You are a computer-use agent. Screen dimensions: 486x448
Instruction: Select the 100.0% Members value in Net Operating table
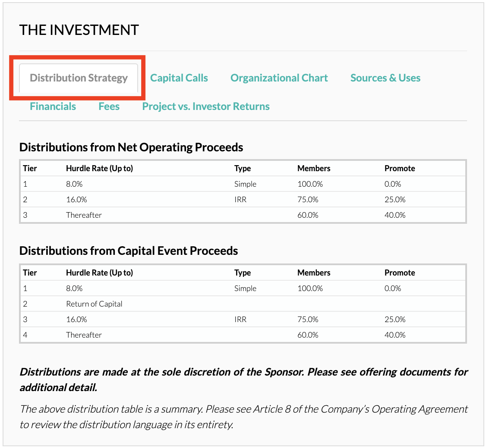point(310,184)
